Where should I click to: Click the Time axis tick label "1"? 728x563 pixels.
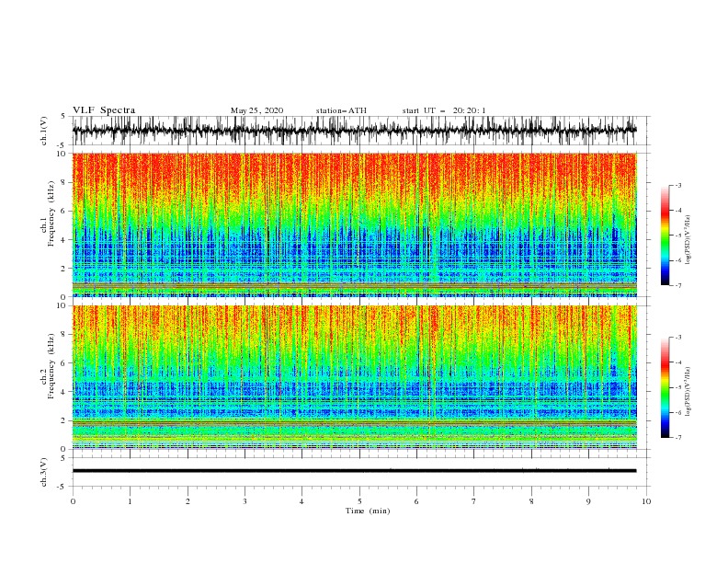[130, 501]
